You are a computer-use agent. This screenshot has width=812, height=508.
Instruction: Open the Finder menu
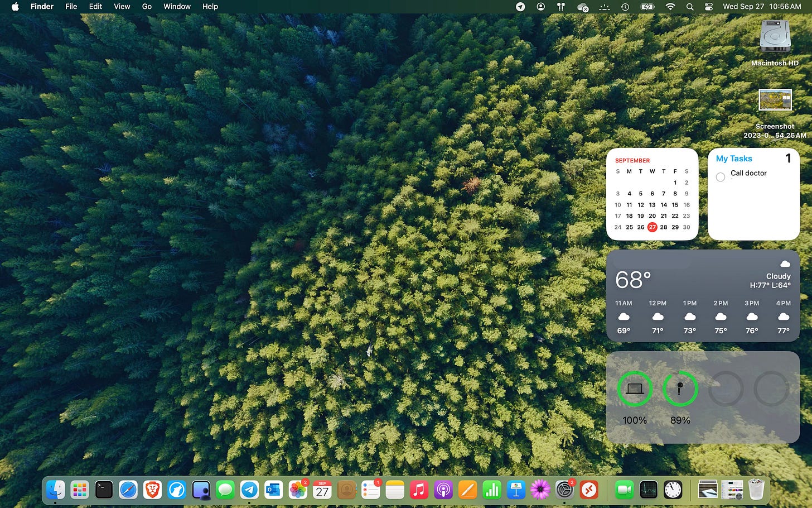pyautogui.click(x=42, y=7)
